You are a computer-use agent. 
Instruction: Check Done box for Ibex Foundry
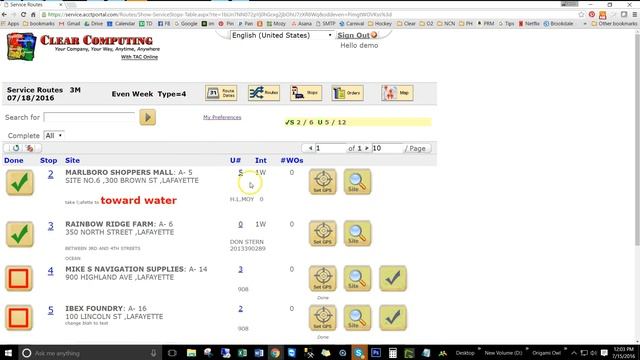[x=19, y=318]
